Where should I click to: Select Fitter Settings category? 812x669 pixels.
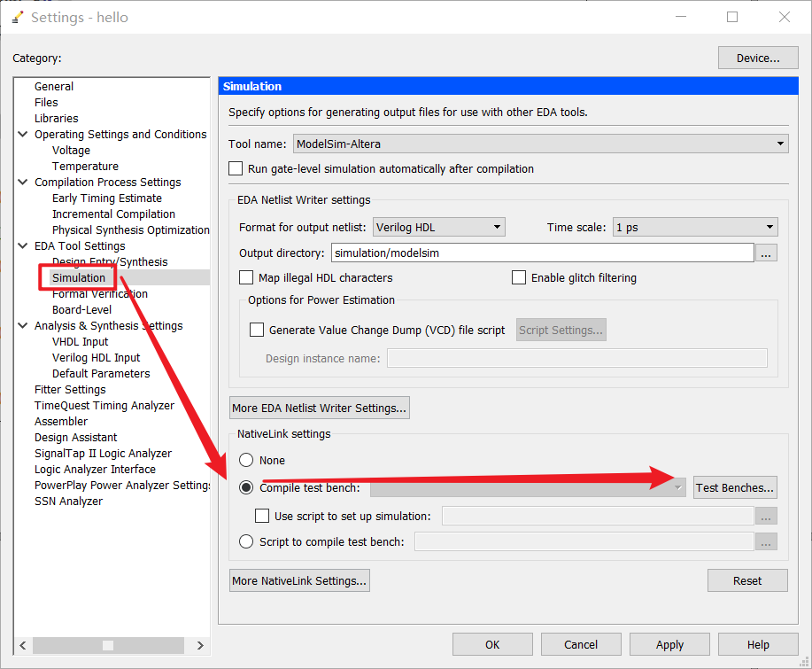(x=70, y=390)
